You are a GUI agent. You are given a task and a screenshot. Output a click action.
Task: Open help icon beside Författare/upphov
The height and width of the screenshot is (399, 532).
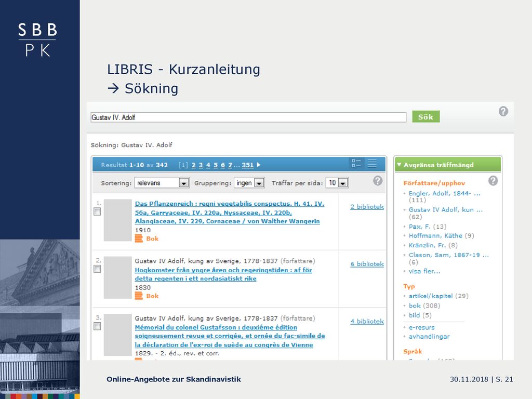click(493, 181)
